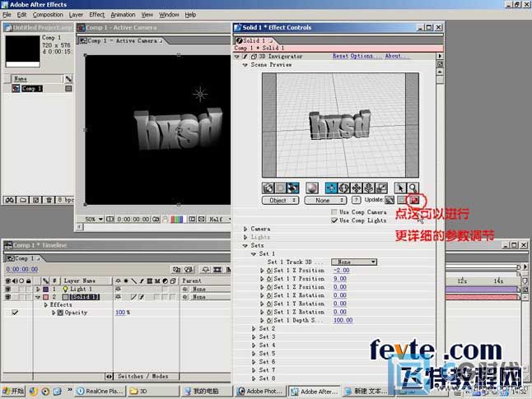The height and width of the screenshot is (399, 532).
Task: Toggle quality switch on Solid 1 layer
Action: pos(133,297)
